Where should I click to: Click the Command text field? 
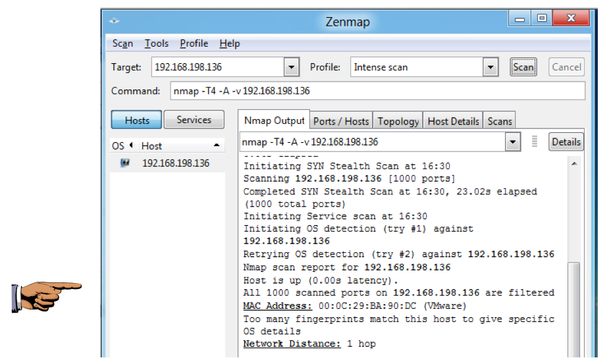377,91
